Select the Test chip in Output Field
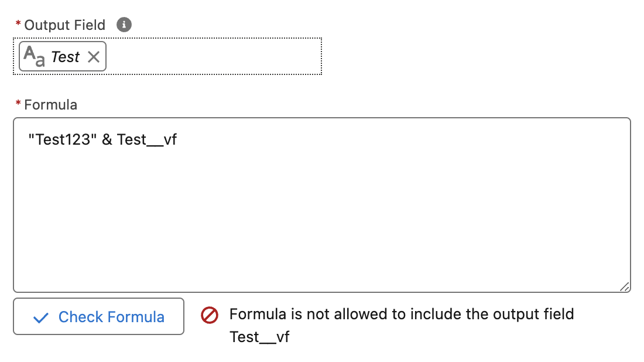Viewport: 644px width, 362px height. click(64, 56)
